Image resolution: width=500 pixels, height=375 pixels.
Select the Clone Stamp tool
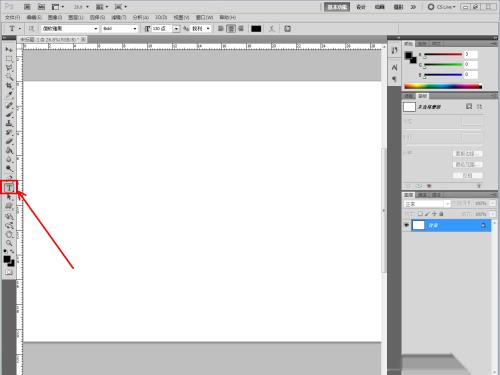click(x=9, y=124)
